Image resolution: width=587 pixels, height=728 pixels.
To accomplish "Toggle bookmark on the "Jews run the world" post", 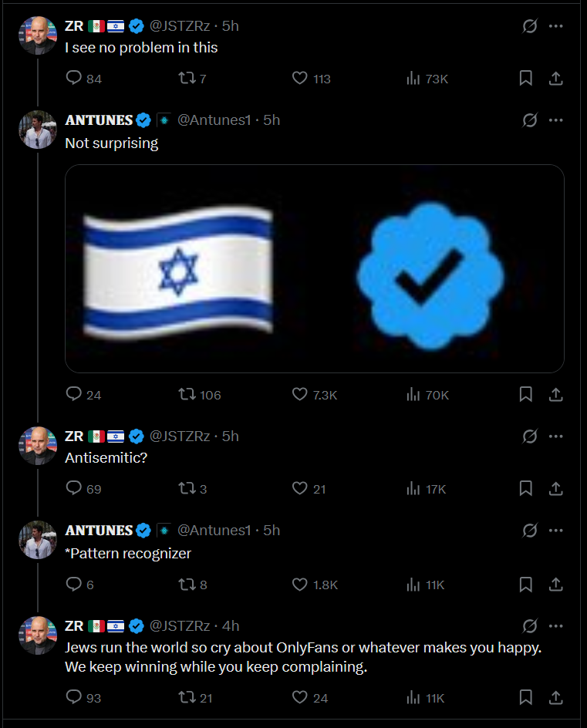I will pyautogui.click(x=525, y=697).
